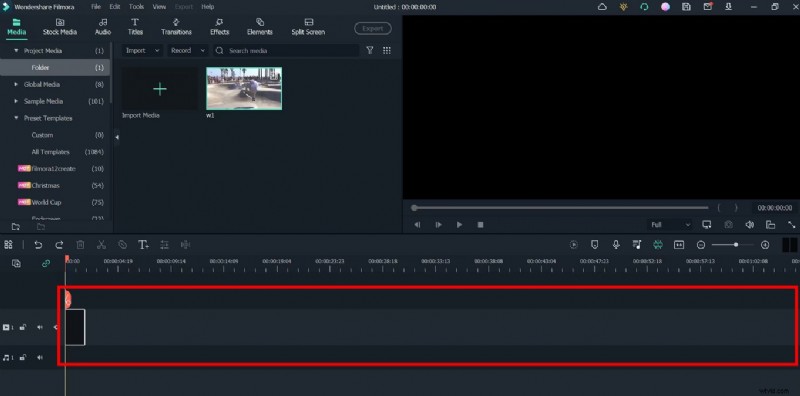Click the audio waveform icon
The height and width of the screenshot is (396, 800).
pos(186,245)
